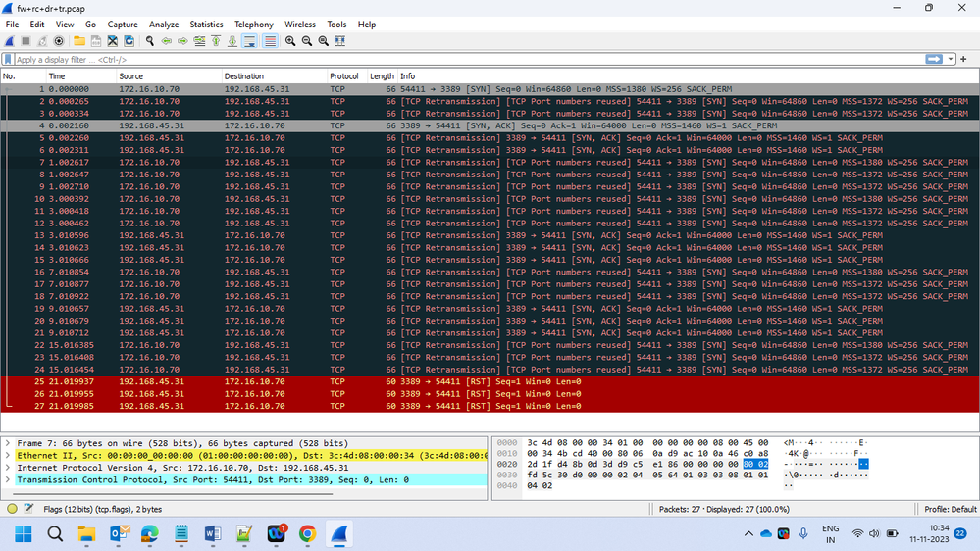
Task: Open the display filter history dropdown
Action: (x=951, y=60)
